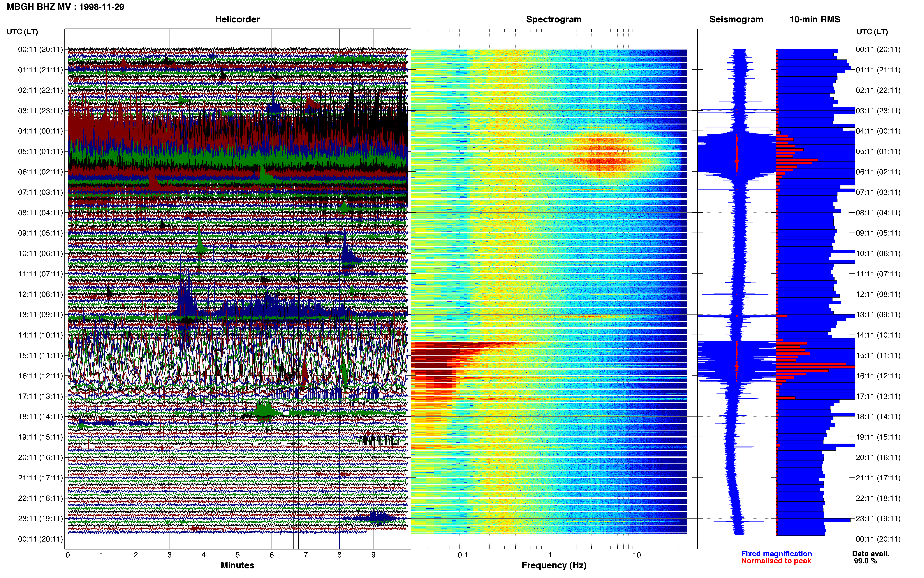This screenshot has height=578, width=924.
Task: Click left time label 09:11 (05:11)
Action: coord(41,233)
